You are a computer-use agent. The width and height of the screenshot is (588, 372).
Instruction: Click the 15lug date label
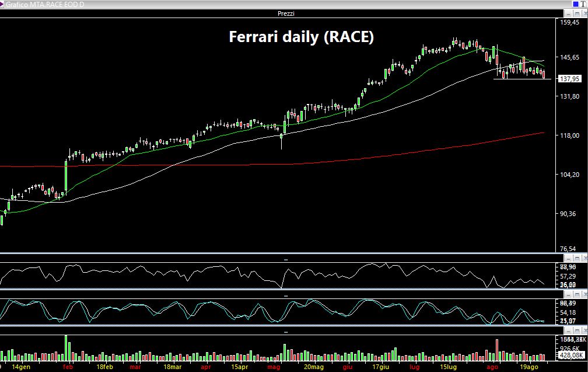tap(448, 367)
